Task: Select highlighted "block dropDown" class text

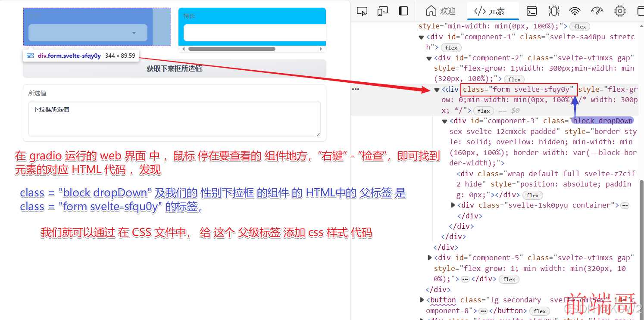Action: [603, 121]
